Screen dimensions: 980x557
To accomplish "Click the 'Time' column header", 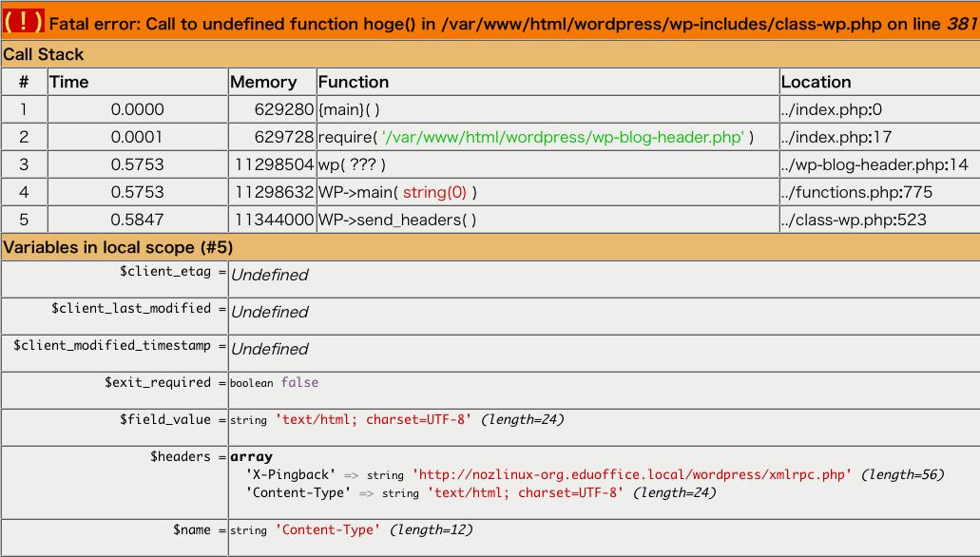I will point(68,82).
